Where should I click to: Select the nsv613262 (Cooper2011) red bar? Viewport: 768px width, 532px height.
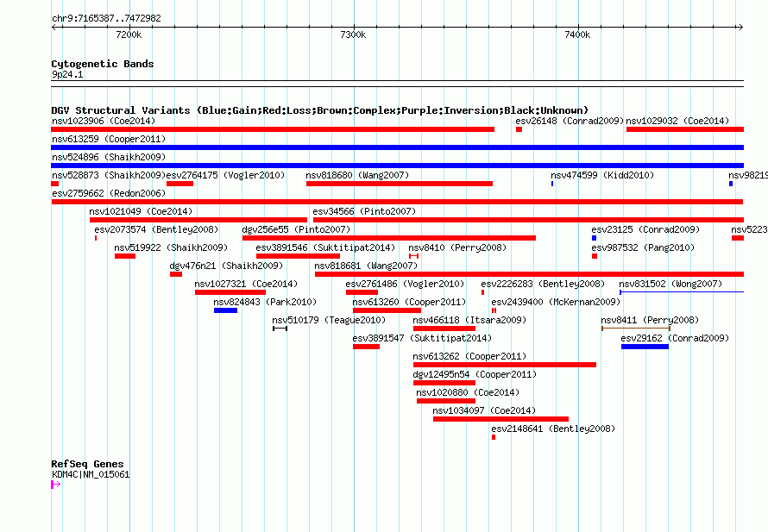click(x=505, y=365)
